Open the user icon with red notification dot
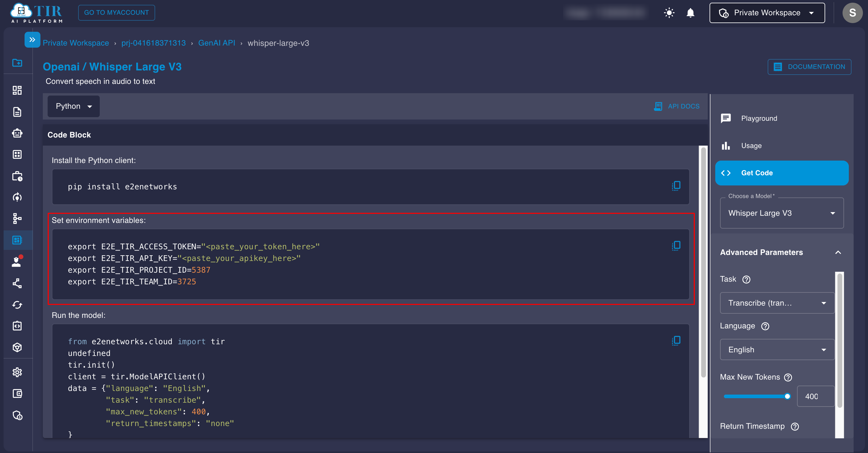 click(x=17, y=261)
